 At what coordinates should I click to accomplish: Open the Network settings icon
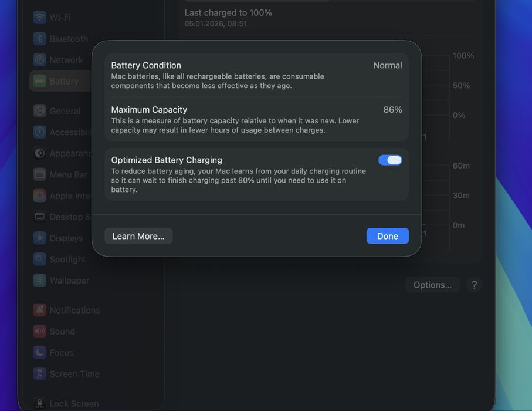(39, 60)
